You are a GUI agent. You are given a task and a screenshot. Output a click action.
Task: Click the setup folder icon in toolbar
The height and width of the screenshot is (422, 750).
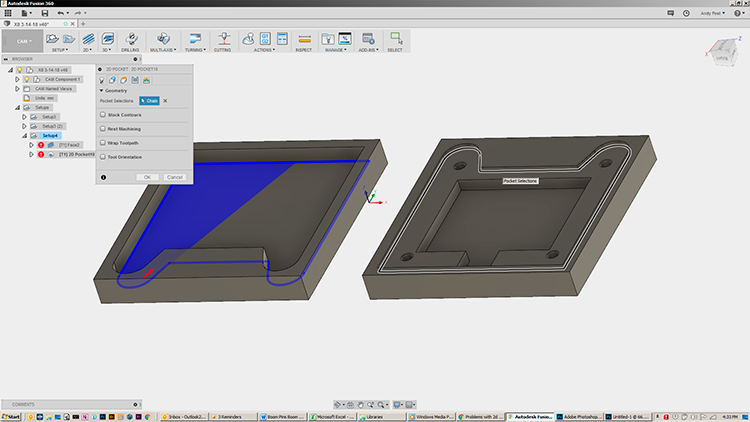tap(69, 39)
